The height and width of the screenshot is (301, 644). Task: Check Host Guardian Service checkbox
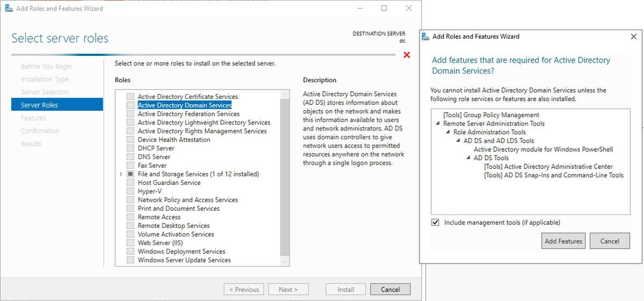tap(130, 183)
